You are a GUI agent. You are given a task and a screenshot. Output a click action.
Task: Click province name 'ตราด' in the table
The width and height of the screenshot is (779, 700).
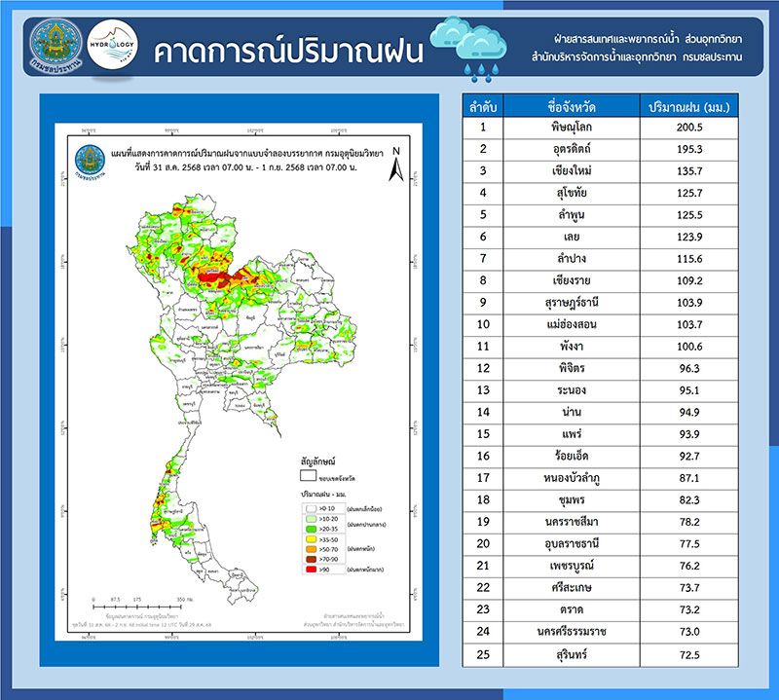[x=572, y=609]
